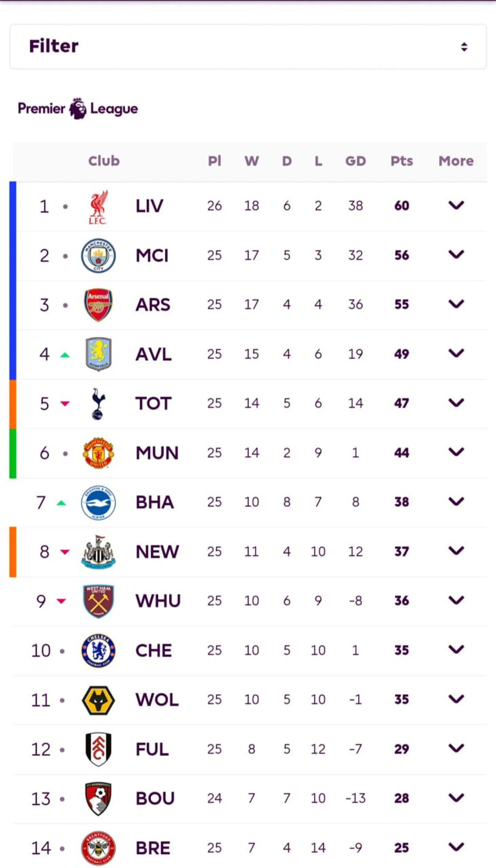Click the Manchester City badge

(x=98, y=255)
